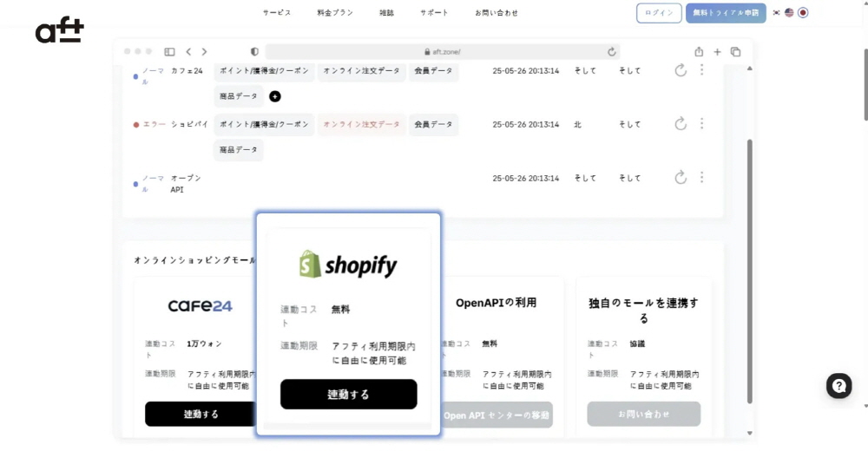Add new tab with plus icon
This screenshot has width=868, height=458.
click(x=717, y=51)
